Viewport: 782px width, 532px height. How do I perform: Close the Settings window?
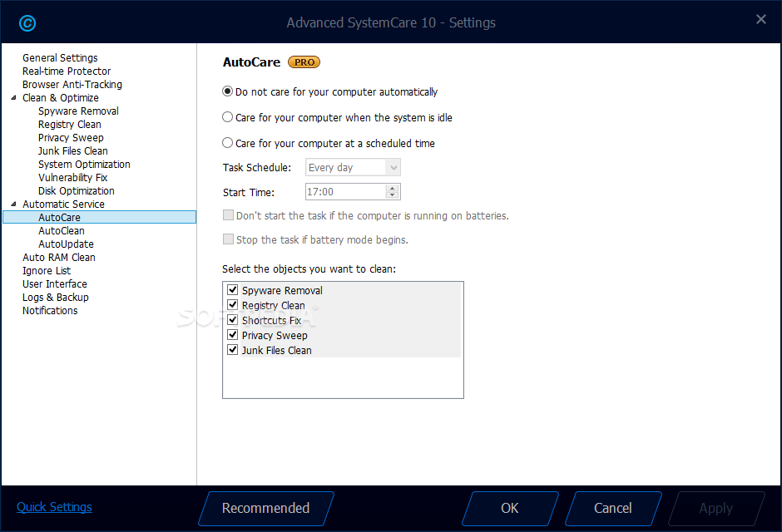pos(760,19)
